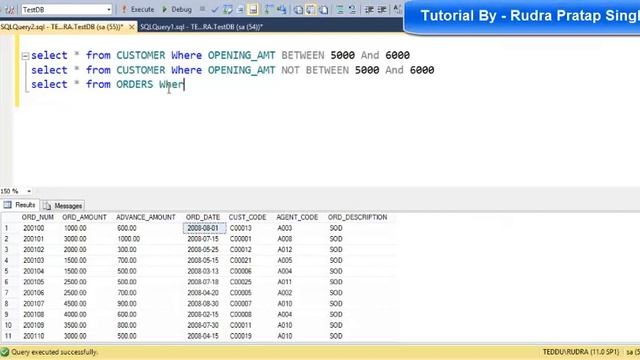
Task: Select the C00021 customer code cell
Action: pyautogui.click(x=241, y=260)
